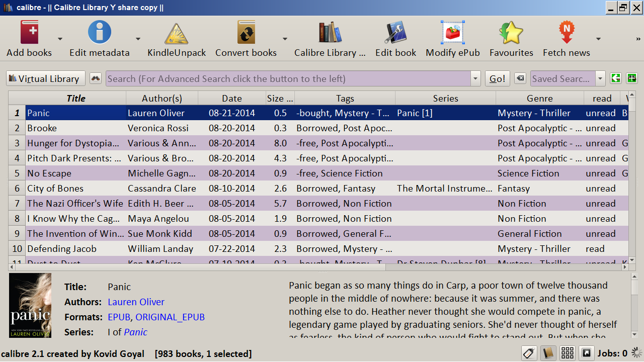
Task: Expand the Convert books dropdown arrow
Action: (285, 39)
